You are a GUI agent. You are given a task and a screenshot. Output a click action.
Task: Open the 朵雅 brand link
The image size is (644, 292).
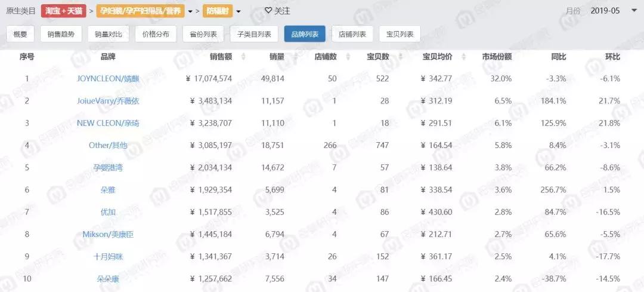108,190
